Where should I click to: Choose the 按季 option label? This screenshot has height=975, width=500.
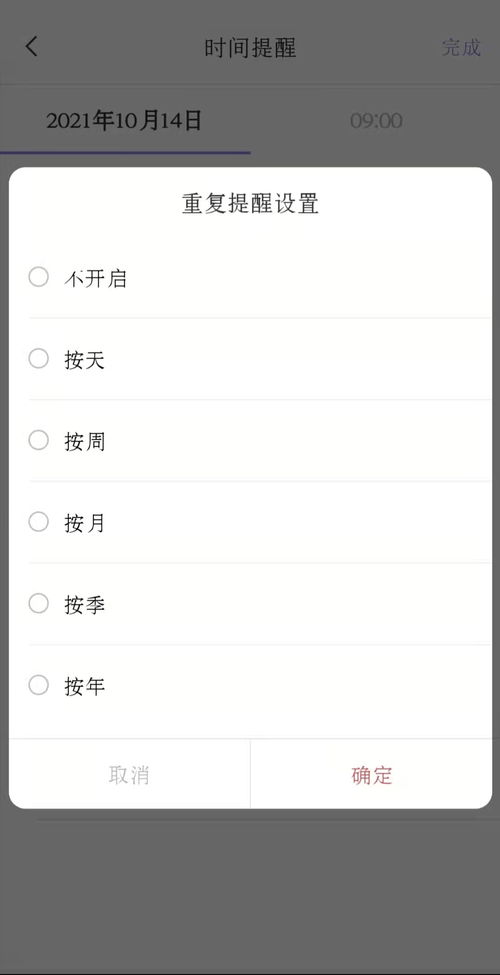coord(85,604)
